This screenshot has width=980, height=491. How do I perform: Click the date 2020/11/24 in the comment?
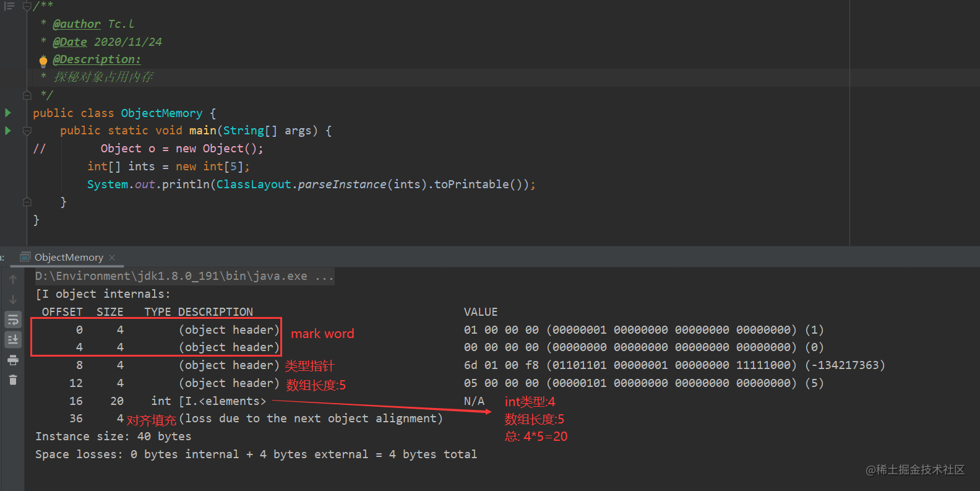[x=128, y=42]
